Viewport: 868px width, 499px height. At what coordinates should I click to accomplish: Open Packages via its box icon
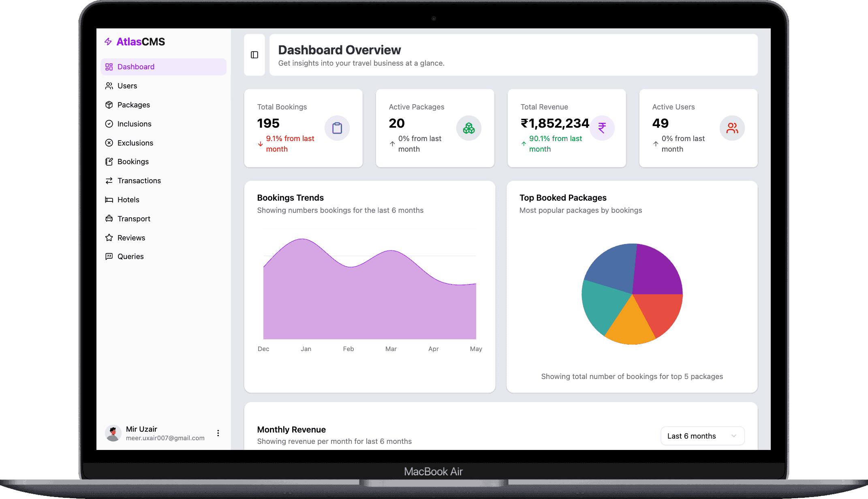(109, 105)
